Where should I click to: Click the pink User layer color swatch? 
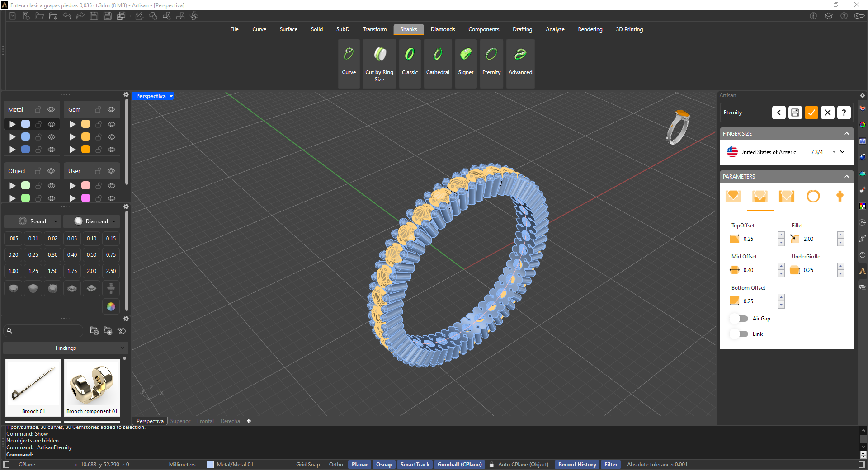pos(85,186)
